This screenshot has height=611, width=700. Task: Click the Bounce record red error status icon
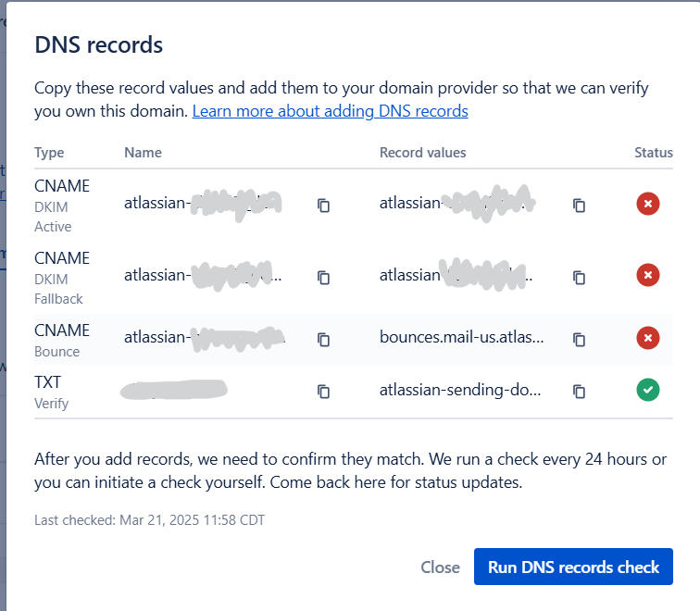pos(648,338)
